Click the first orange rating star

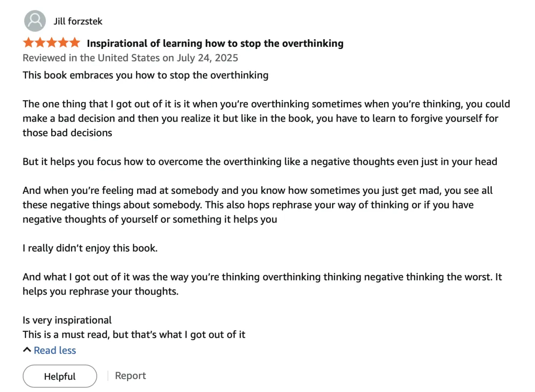point(29,43)
